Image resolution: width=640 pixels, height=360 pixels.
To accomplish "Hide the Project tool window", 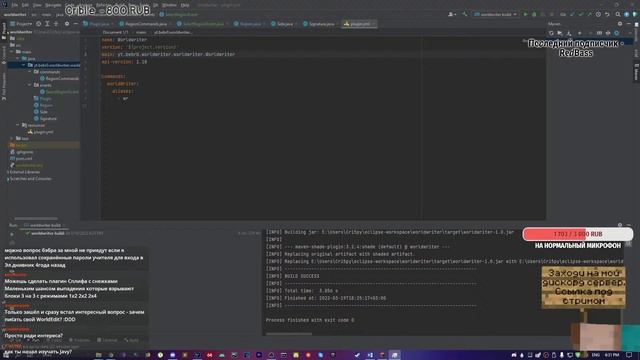I will [76, 24].
